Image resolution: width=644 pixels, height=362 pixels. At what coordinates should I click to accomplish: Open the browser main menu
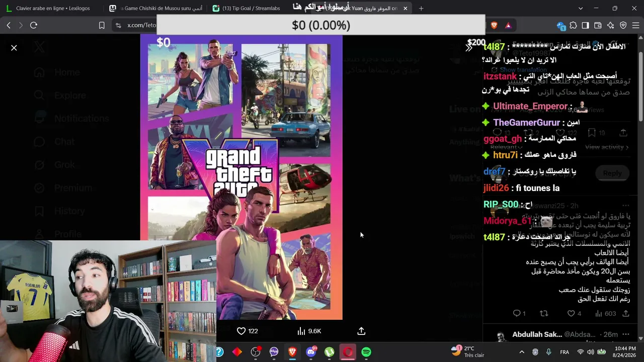click(x=635, y=25)
